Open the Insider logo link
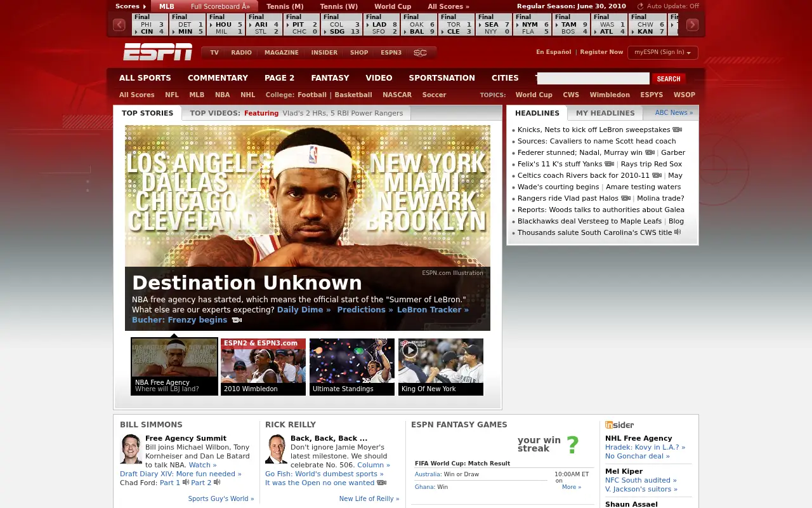Image resolution: width=812 pixels, height=508 pixels. pos(619,425)
